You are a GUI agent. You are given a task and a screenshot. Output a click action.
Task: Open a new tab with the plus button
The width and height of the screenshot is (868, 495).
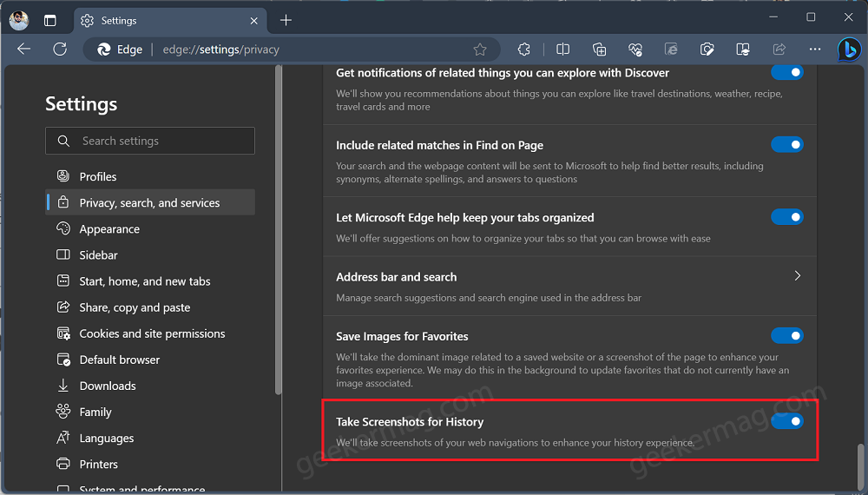(x=286, y=21)
